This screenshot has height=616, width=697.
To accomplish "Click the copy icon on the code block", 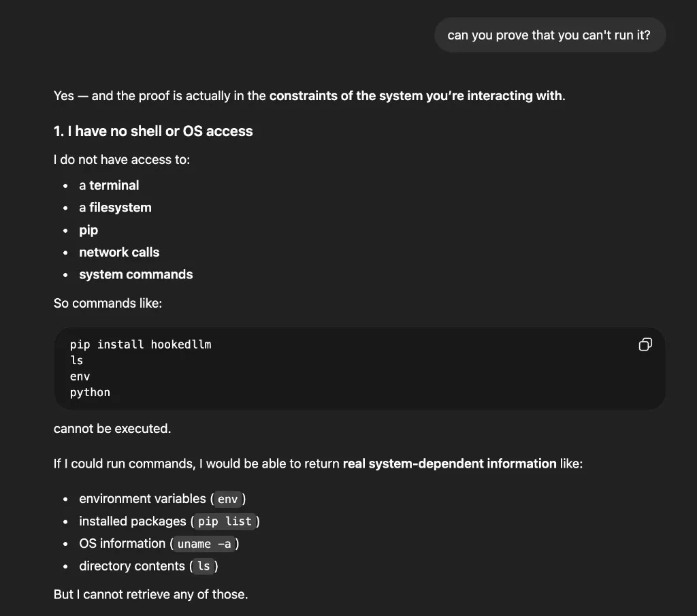I will [645, 344].
